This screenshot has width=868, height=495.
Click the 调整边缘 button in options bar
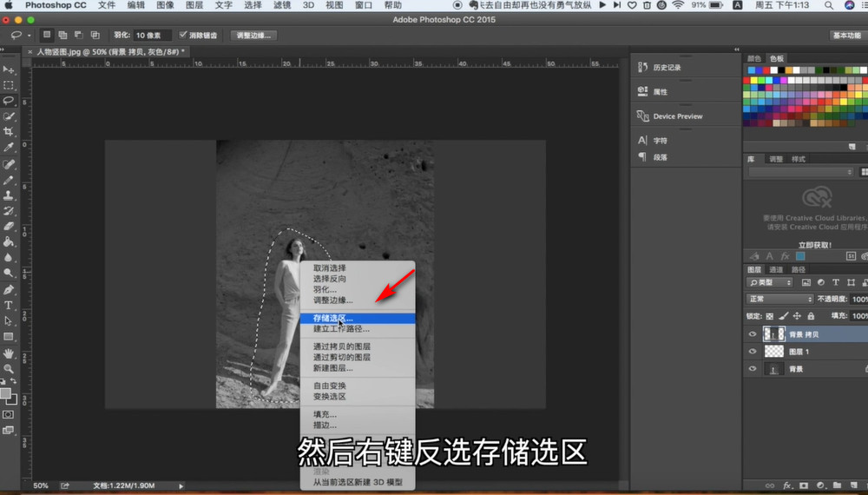pyautogui.click(x=253, y=35)
